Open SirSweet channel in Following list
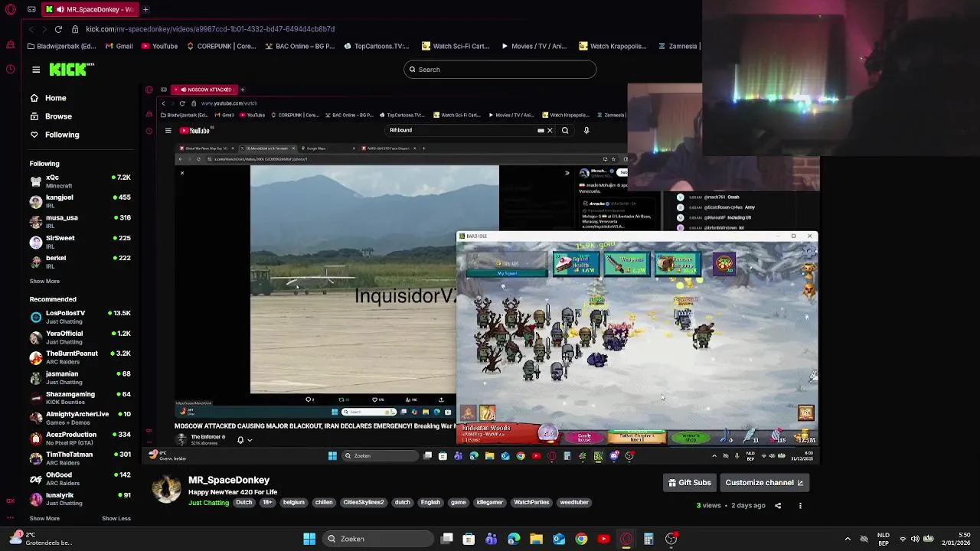Image resolution: width=980 pixels, height=551 pixels. [80, 242]
